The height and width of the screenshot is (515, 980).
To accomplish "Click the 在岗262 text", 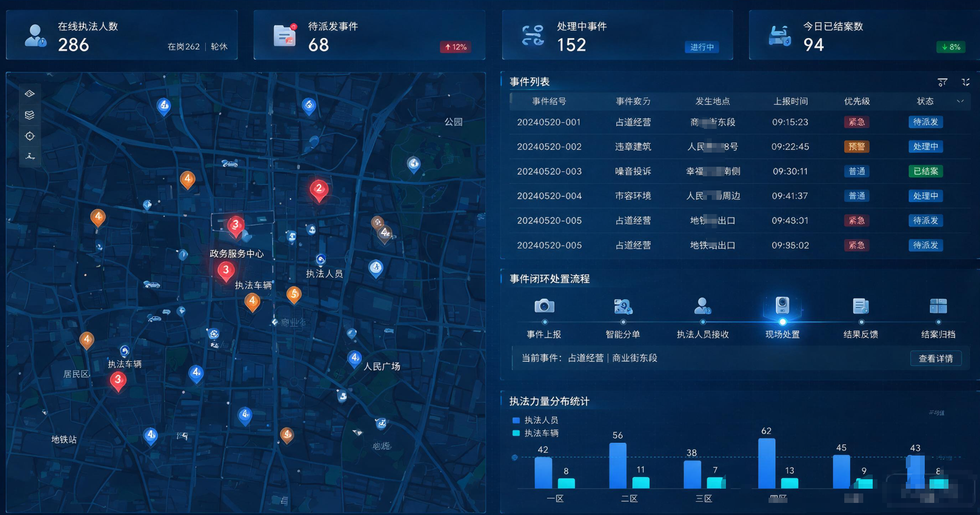I will pyautogui.click(x=184, y=47).
